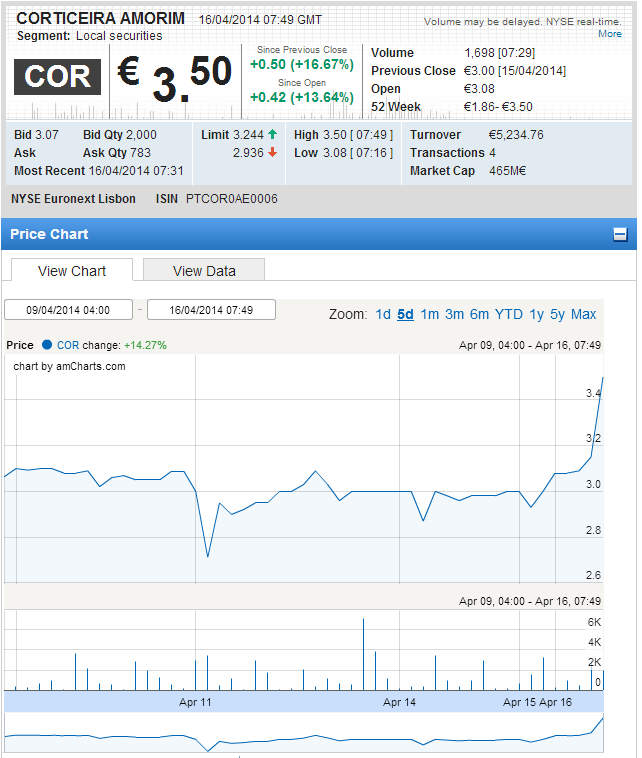
Task: Select the ISIN code PTCOR0AE0006
Action: click(232, 199)
